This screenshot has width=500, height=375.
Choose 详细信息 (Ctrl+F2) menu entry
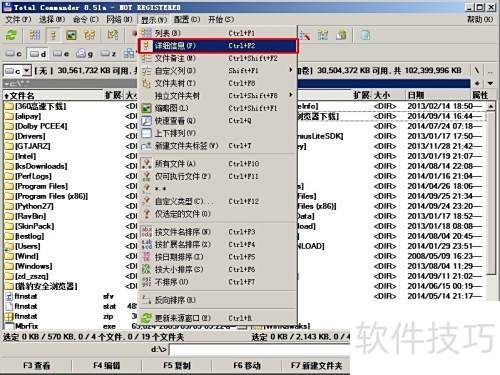pos(217,46)
